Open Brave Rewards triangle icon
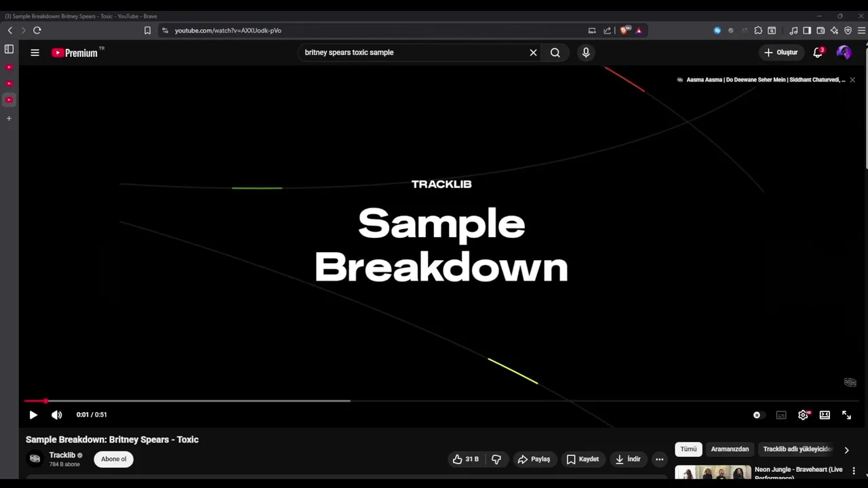Screen dimensions: 868x488 tap(639, 30)
